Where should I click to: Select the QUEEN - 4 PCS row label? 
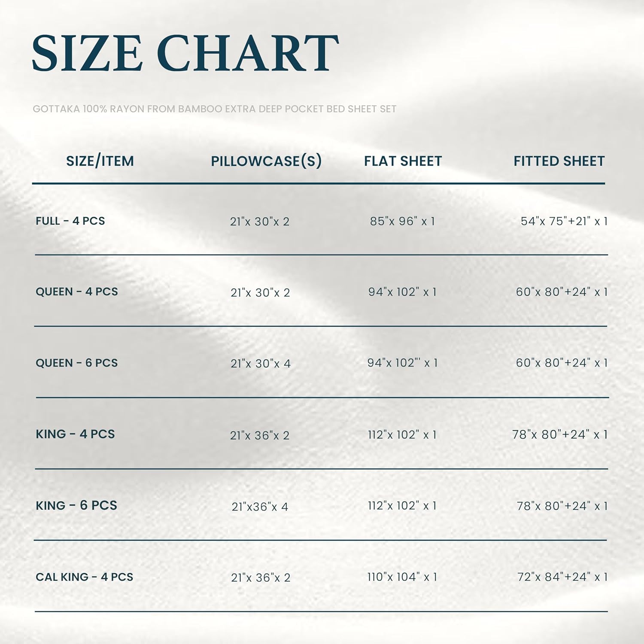coord(77,292)
